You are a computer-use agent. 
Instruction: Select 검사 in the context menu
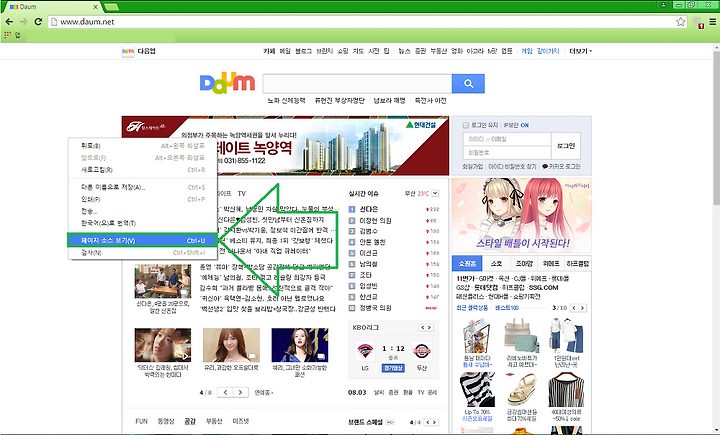(142, 253)
